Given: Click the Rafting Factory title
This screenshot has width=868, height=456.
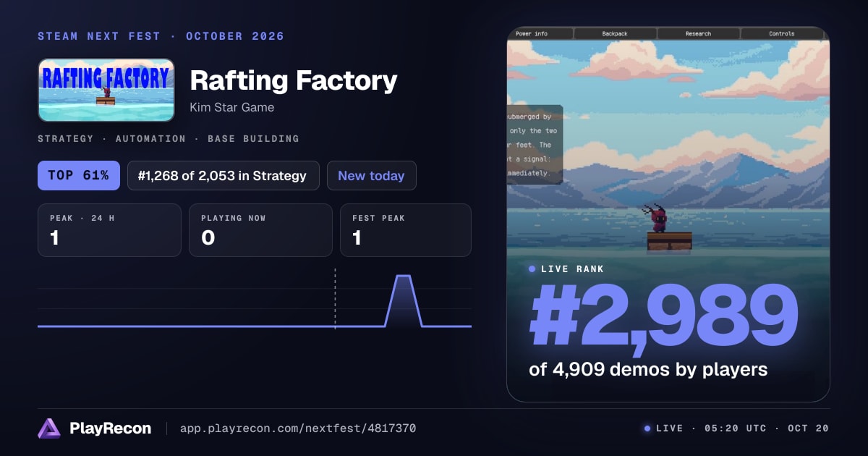Looking at the screenshot, I should (294, 80).
